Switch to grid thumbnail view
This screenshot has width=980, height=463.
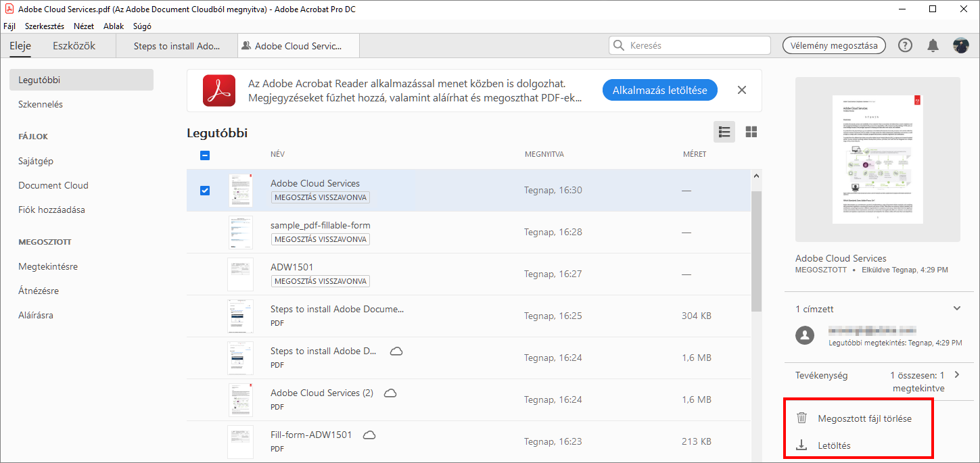[751, 132]
